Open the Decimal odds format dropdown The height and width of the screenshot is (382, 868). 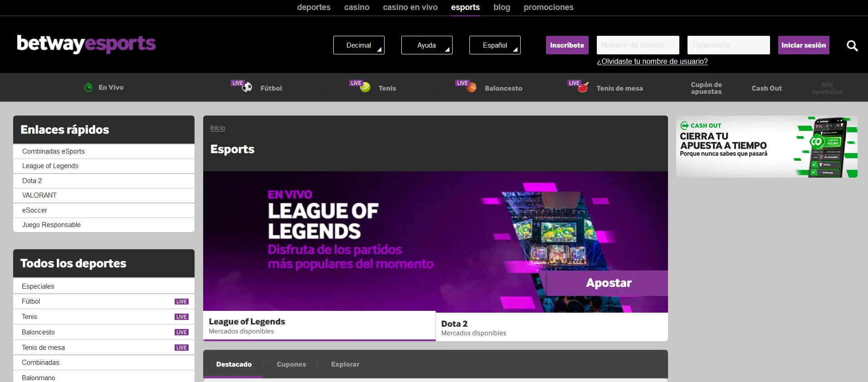point(359,45)
